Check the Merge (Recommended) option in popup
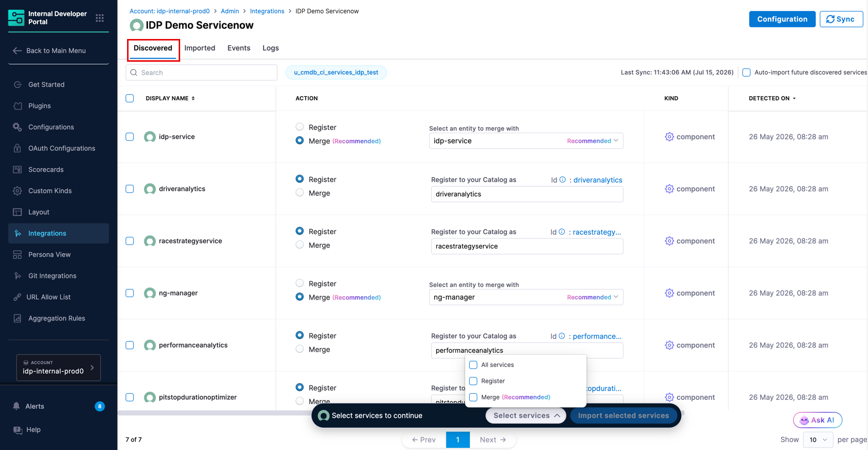 [473, 397]
